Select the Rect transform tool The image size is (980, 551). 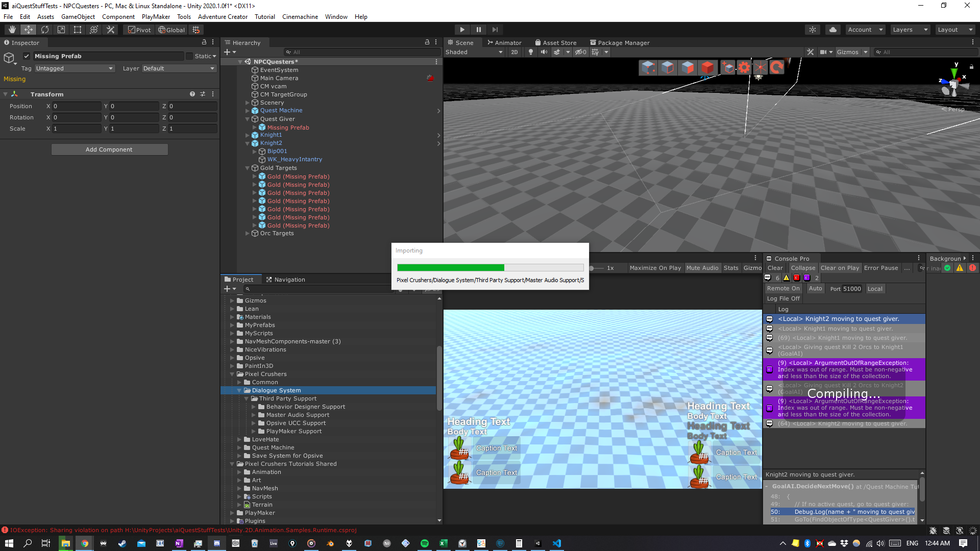coord(78,30)
